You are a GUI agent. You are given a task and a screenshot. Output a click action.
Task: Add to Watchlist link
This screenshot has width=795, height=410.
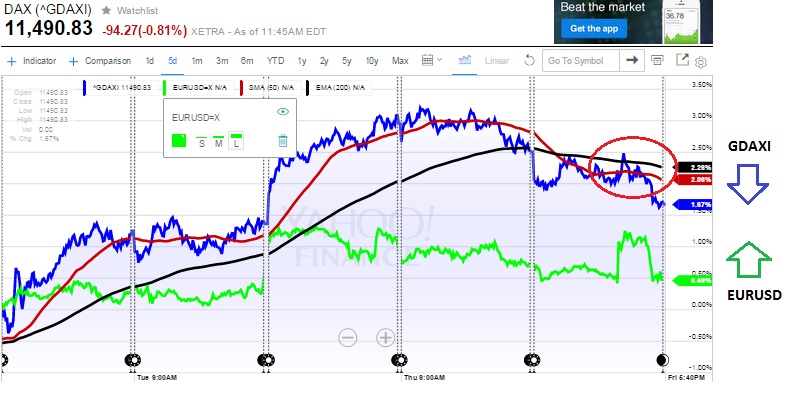coord(137,10)
